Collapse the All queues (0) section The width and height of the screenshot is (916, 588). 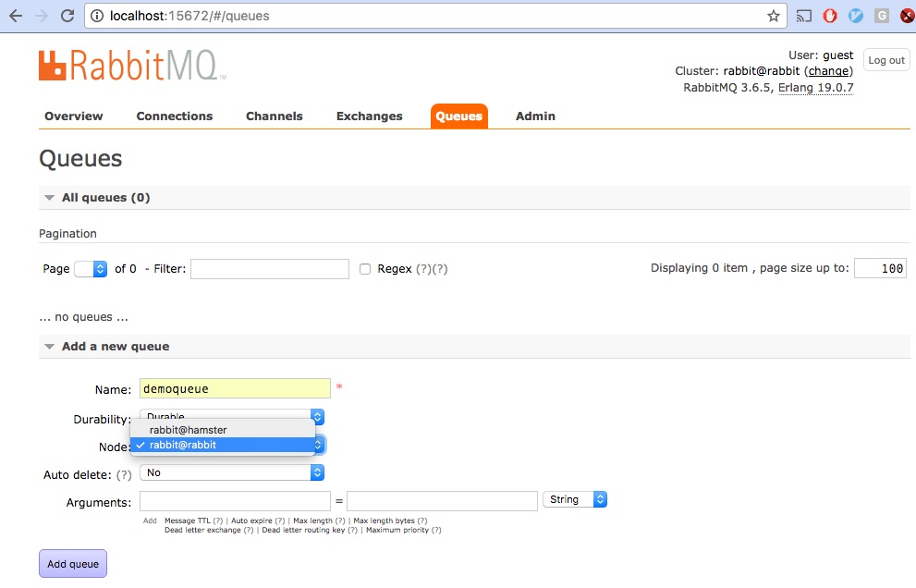point(105,198)
